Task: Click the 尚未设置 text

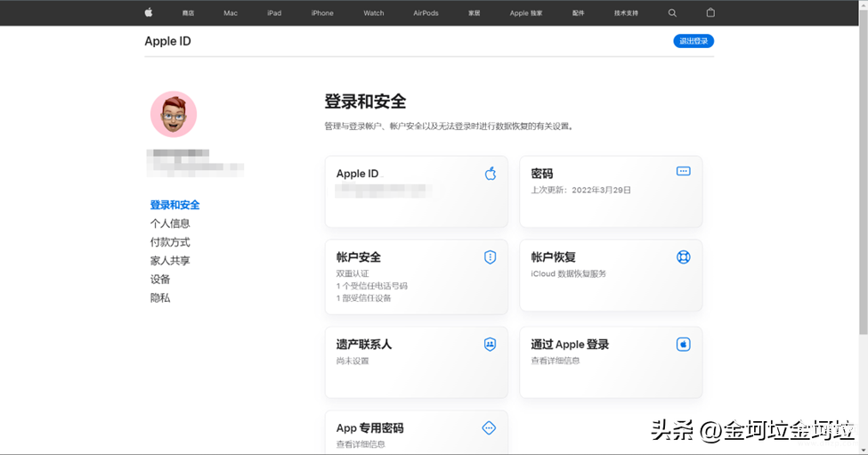Action: (352, 361)
